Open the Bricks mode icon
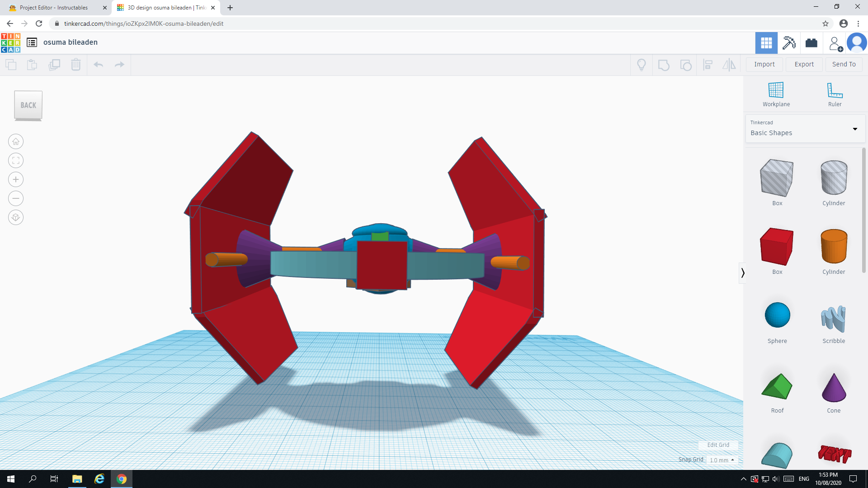 pyautogui.click(x=811, y=43)
